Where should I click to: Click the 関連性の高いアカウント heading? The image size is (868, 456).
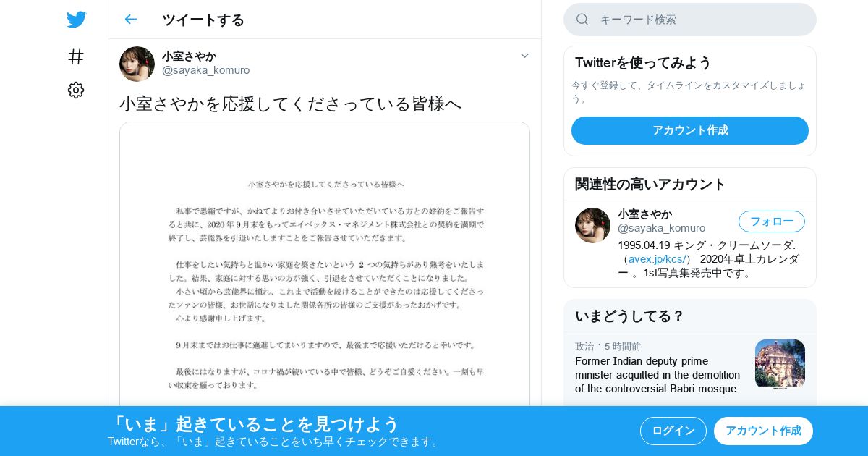(650, 184)
